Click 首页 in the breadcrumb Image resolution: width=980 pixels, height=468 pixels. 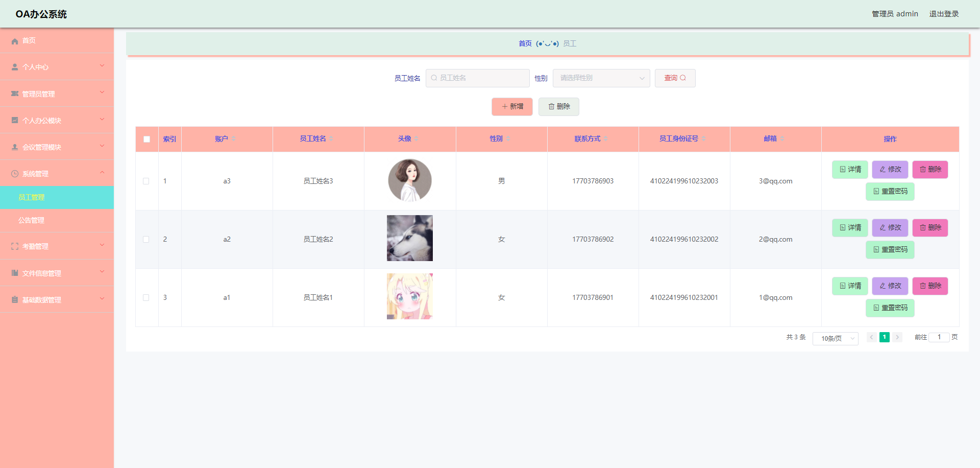click(x=525, y=43)
